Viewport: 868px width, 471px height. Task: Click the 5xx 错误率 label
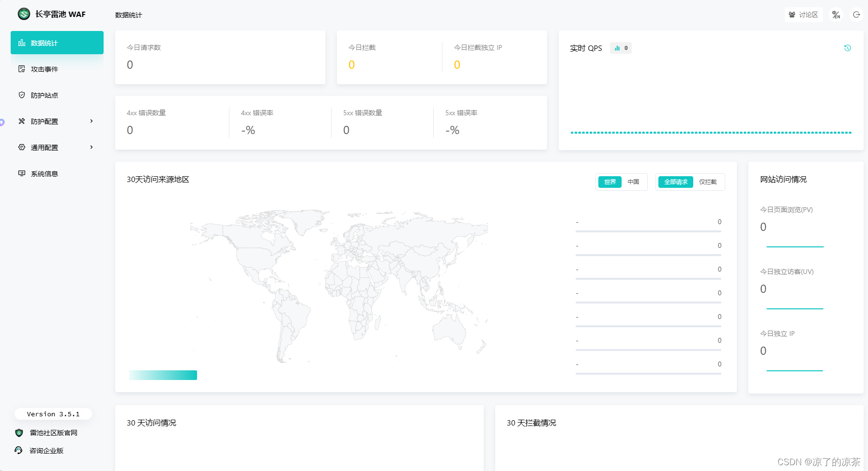[x=461, y=113]
